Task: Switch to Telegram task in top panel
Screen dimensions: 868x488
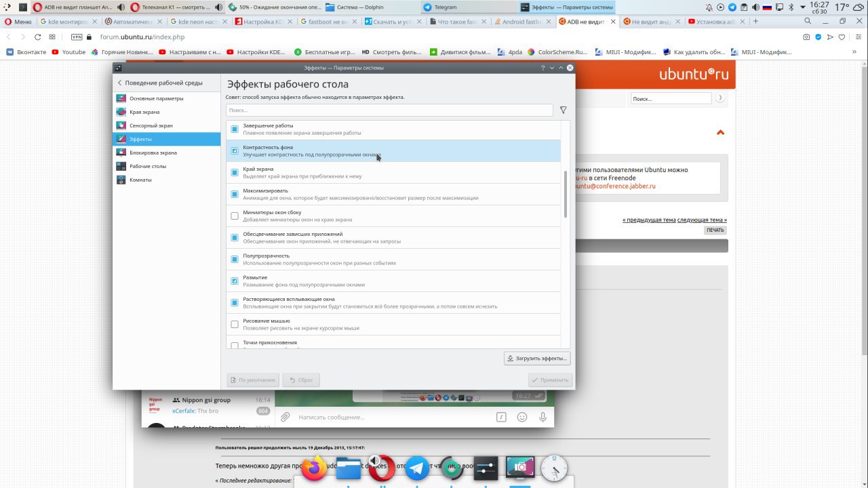Action: pos(468,7)
